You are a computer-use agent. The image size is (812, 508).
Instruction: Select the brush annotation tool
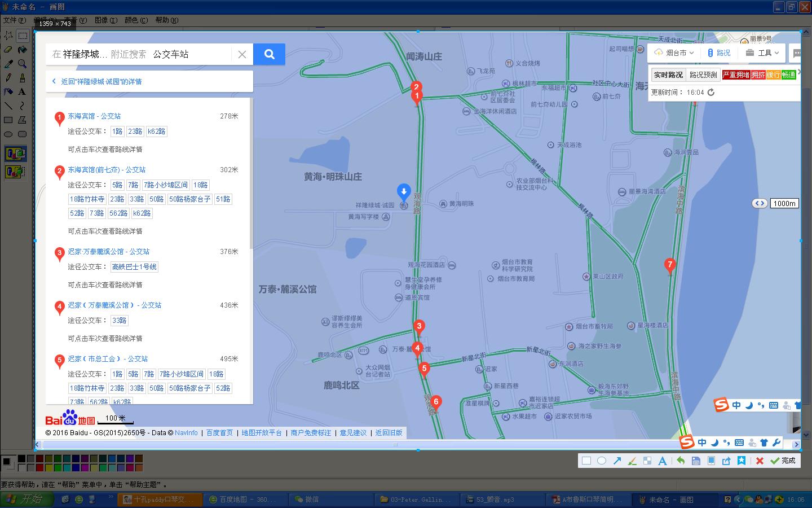tap(632, 461)
